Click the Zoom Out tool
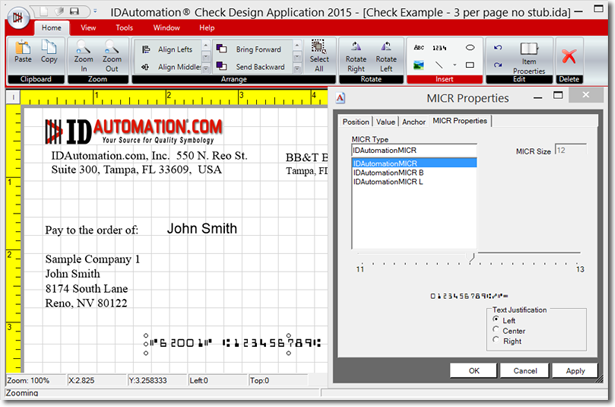 (112, 56)
